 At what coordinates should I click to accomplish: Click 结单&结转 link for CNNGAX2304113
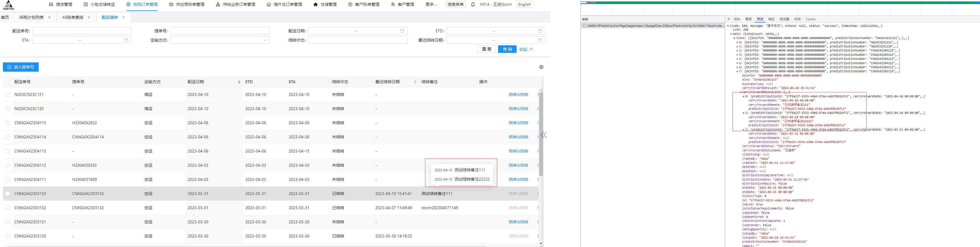point(518,151)
